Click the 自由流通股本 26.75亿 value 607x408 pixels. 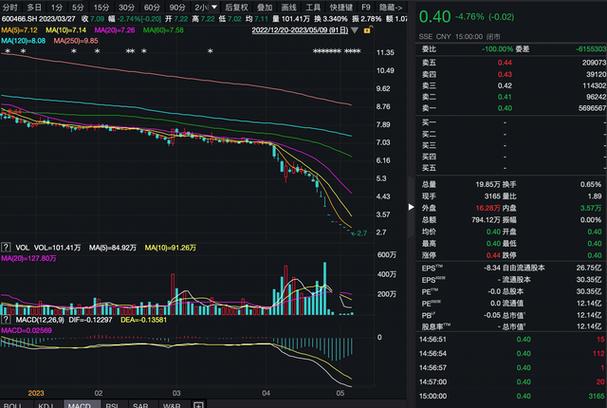point(589,267)
